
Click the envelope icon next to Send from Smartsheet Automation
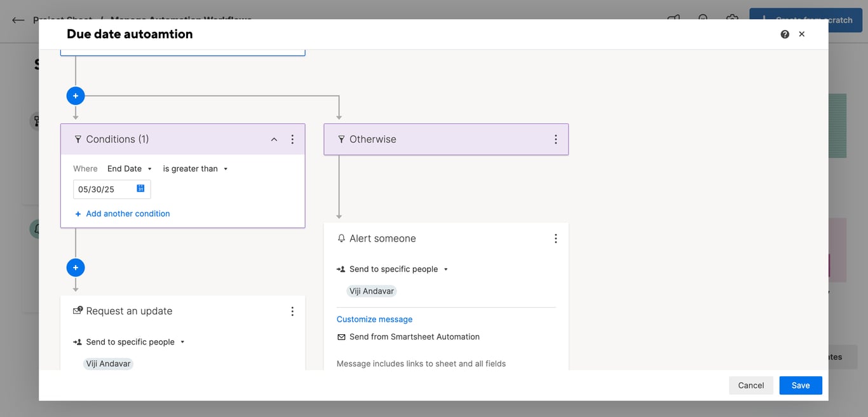[x=341, y=337]
